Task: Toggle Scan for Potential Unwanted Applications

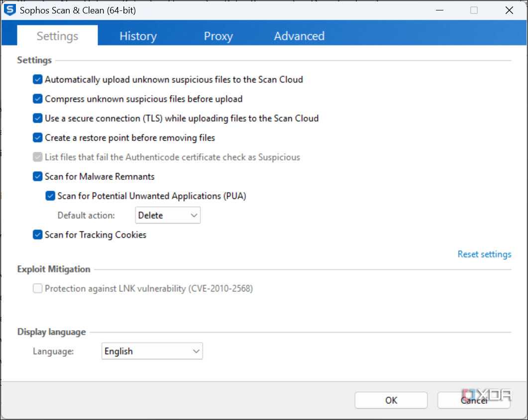Action: [50, 196]
